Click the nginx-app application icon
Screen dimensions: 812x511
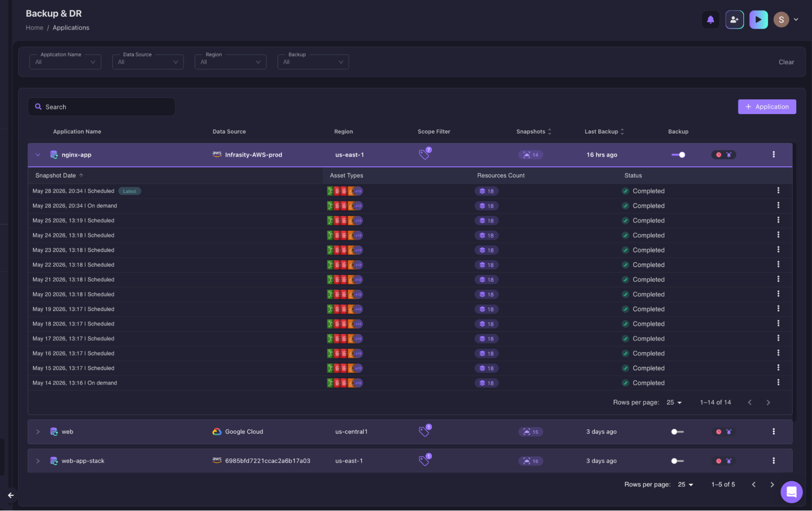click(54, 155)
